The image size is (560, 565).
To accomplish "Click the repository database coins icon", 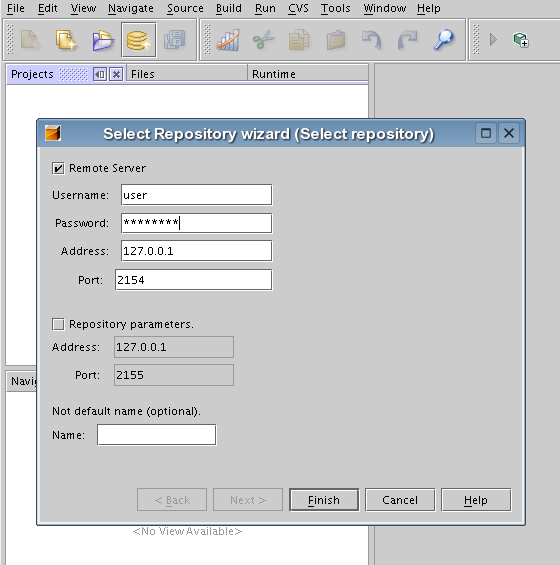I will tap(139, 40).
